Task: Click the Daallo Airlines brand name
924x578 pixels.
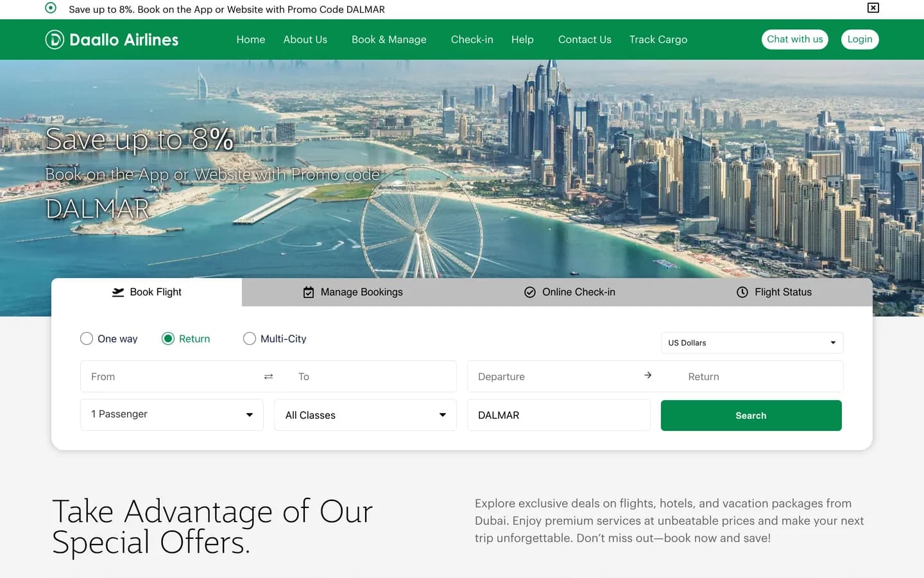Action: 124,40
